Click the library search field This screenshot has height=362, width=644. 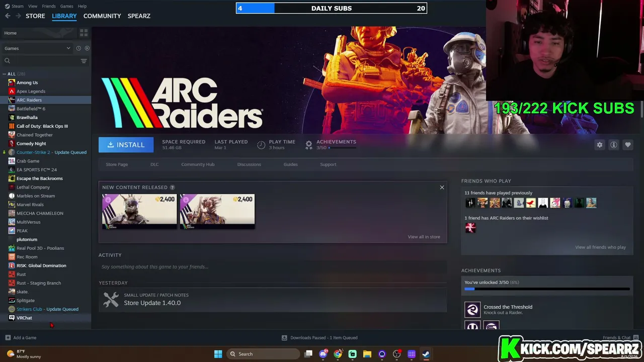pos(42,61)
